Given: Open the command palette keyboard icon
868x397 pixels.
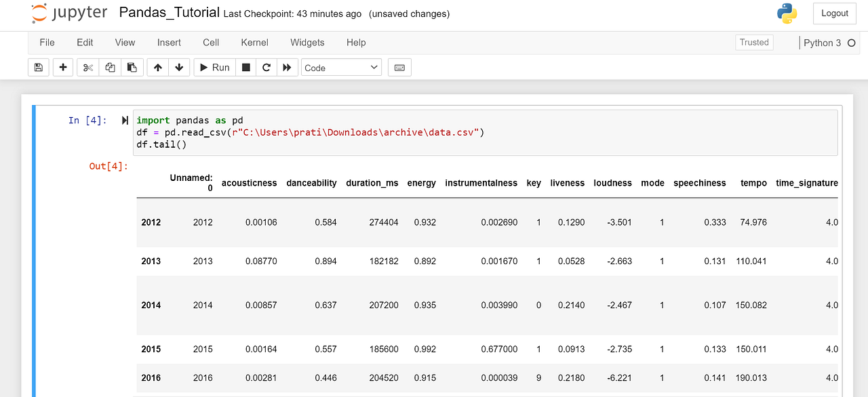Looking at the screenshot, I should (x=399, y=67).
